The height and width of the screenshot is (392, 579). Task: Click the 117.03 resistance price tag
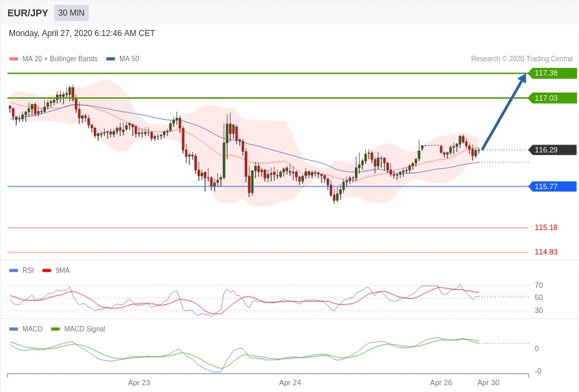click(x=552, y=98)
